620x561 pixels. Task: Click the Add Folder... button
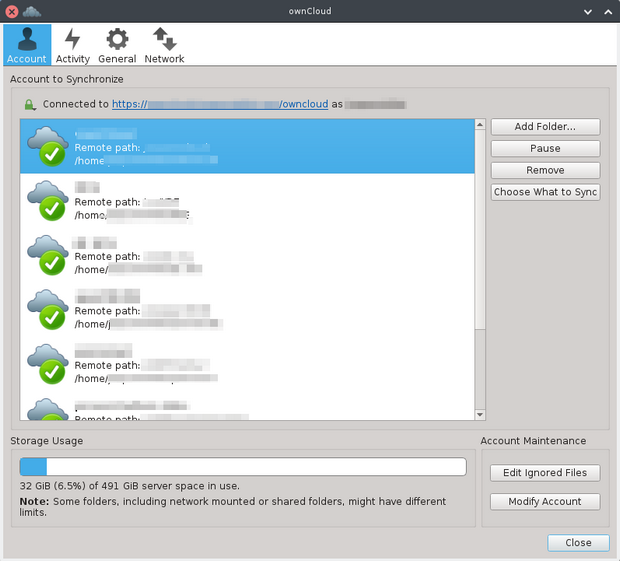545,127
